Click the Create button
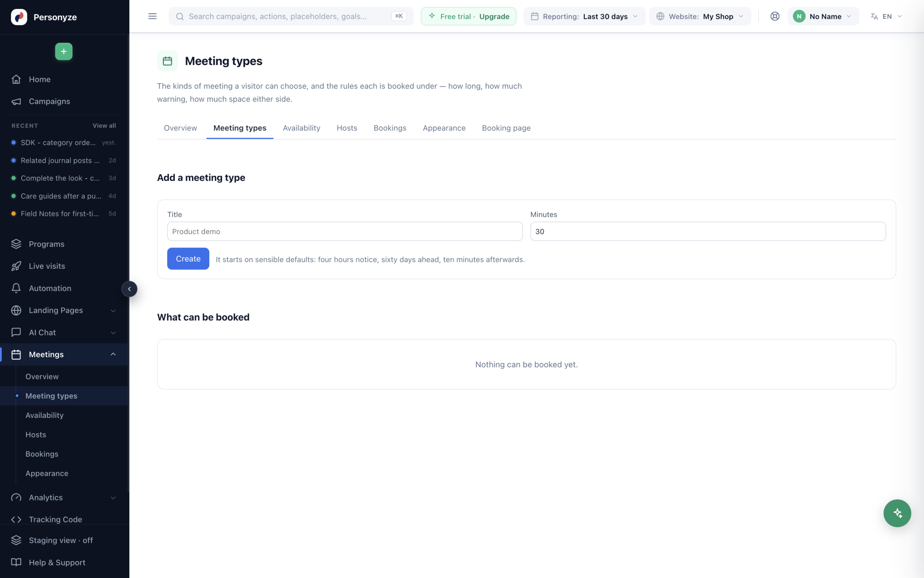The image size is (924, 578). click(188, 259)
